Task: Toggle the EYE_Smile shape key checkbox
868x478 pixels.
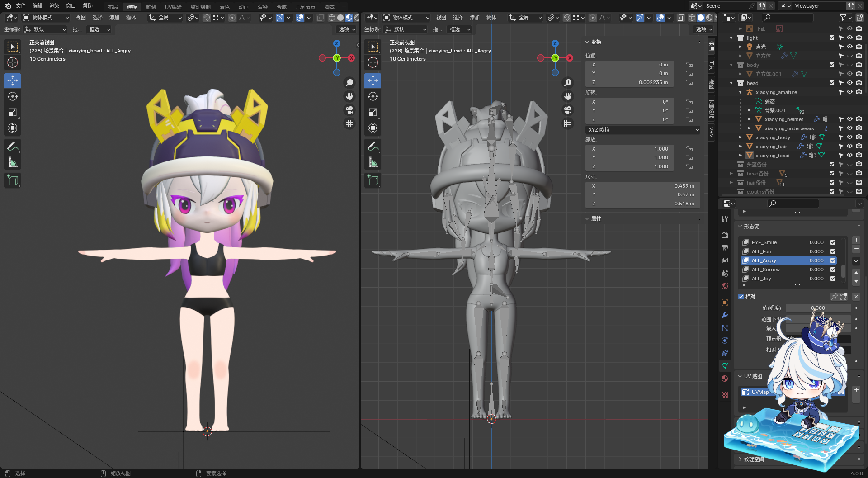Action: pyautogui.click(x=833, y=242)
